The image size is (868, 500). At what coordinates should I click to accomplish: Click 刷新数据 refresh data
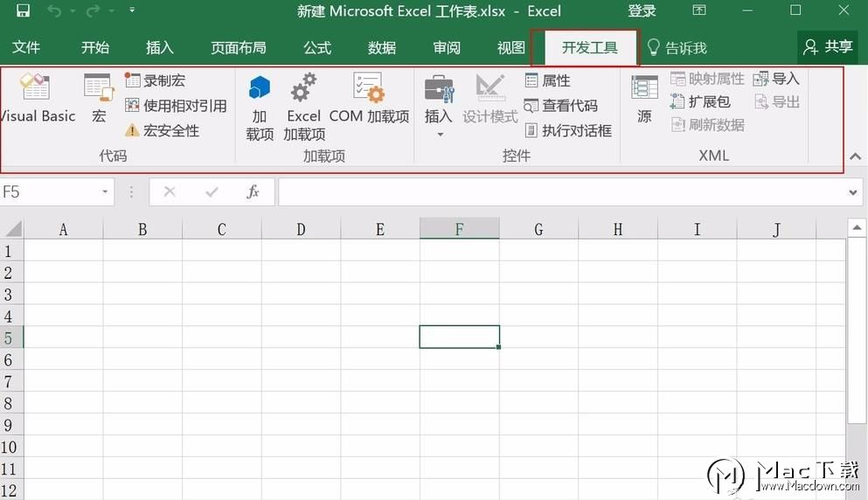(x=707, y=125)
